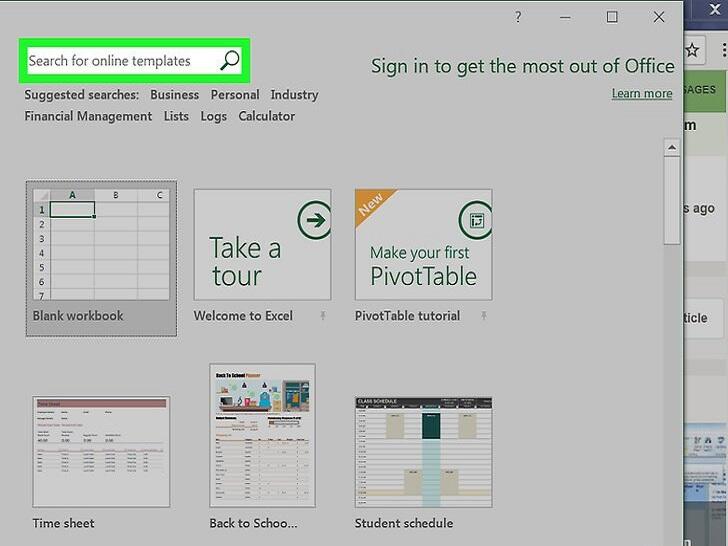The height and width of the screenshot is (546, 728).
Task: Click the scrollbar up arrow
Action: (x=671, y=148)
